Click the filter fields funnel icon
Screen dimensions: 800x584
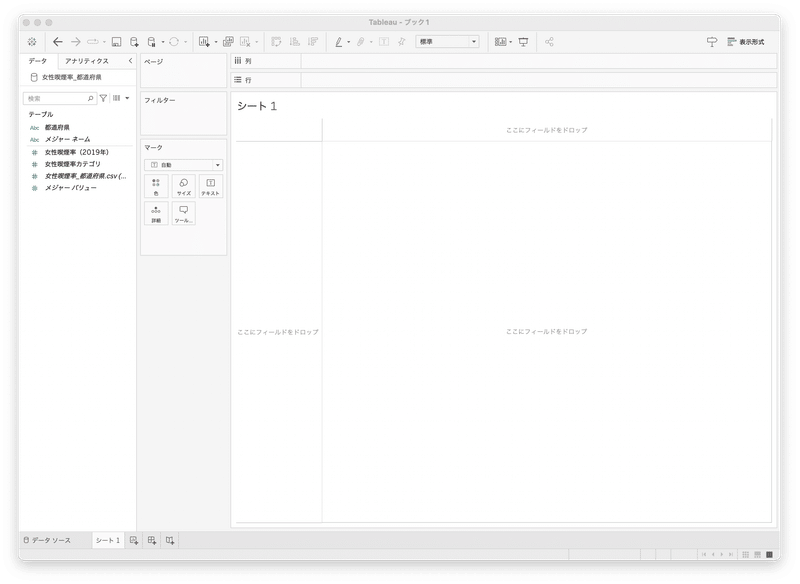[x=104, y=98]
